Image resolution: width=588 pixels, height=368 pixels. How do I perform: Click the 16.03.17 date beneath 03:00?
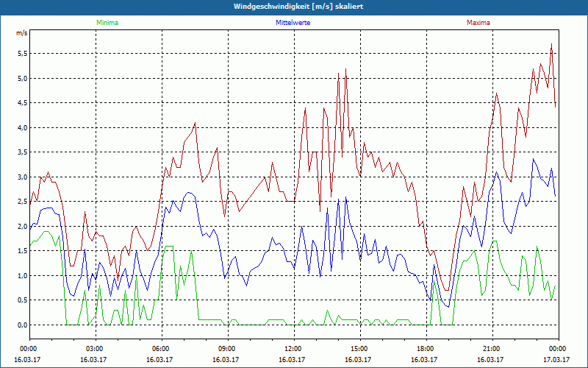tap(94, 359)
